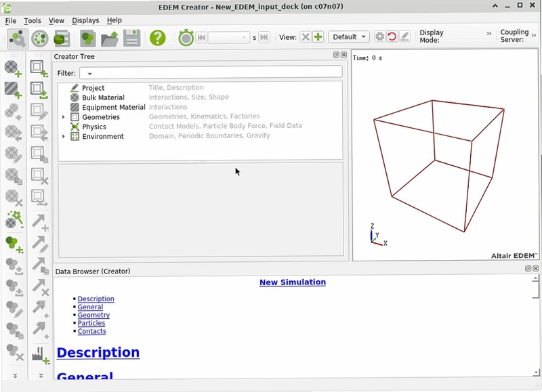
Task: Delete material with sphere X icon
Action: [x=14, y=198]
